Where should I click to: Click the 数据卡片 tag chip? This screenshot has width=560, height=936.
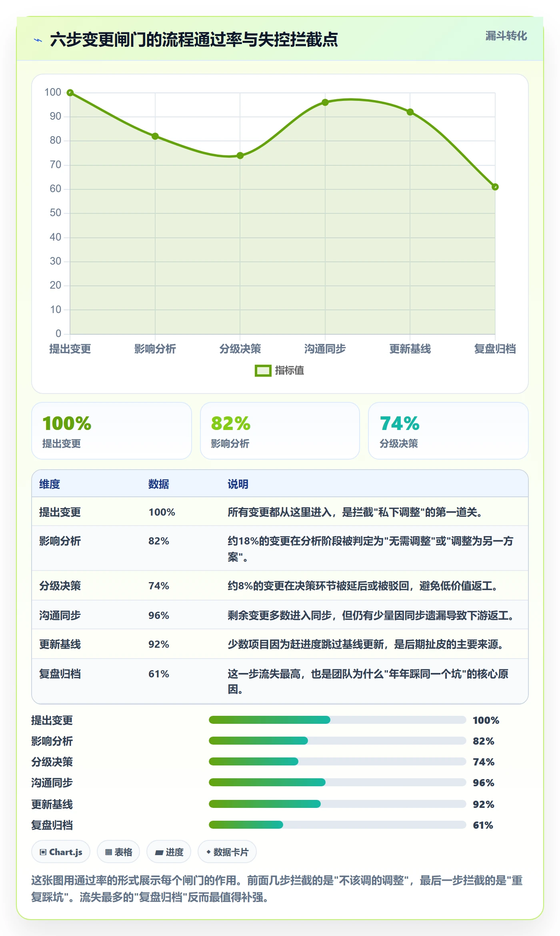coord(227,852)
